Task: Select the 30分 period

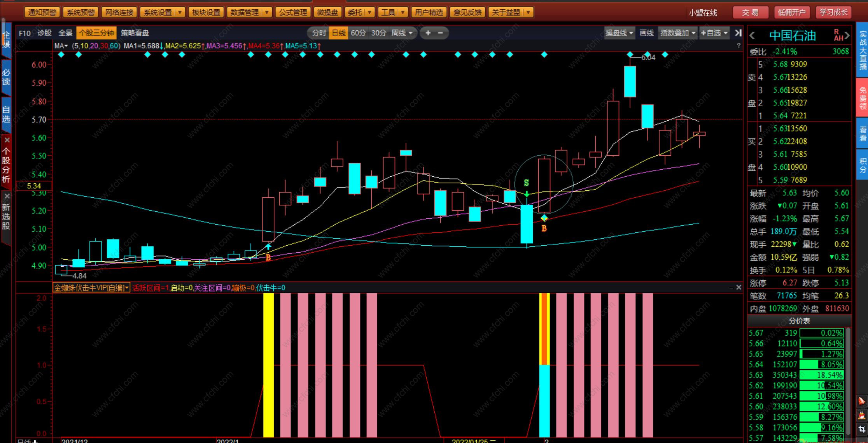Action: coord(378,33)
